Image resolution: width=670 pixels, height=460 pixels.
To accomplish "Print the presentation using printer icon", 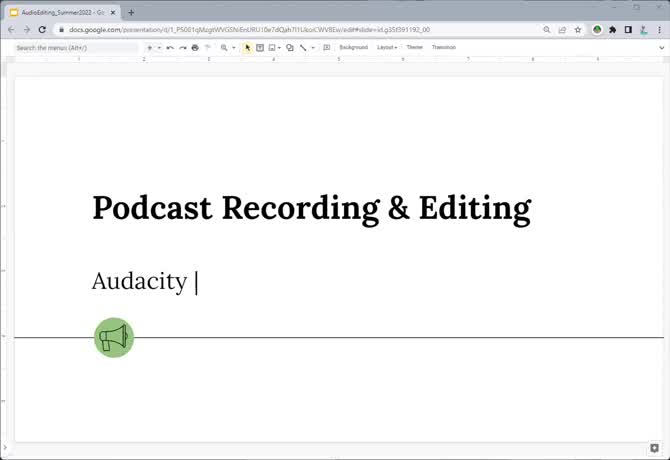I will (x=195, y=48).
